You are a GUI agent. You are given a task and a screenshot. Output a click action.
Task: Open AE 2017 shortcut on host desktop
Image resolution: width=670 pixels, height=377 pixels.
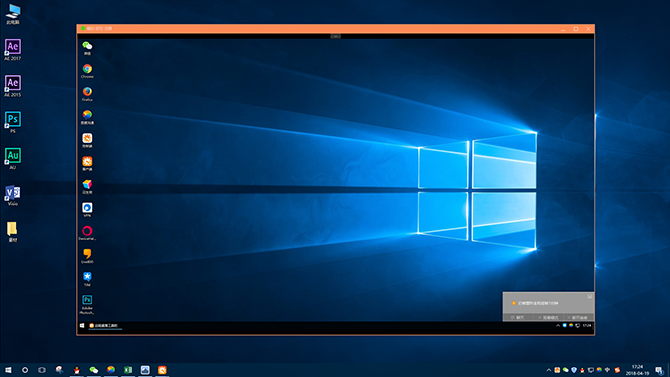coord(13,49)
